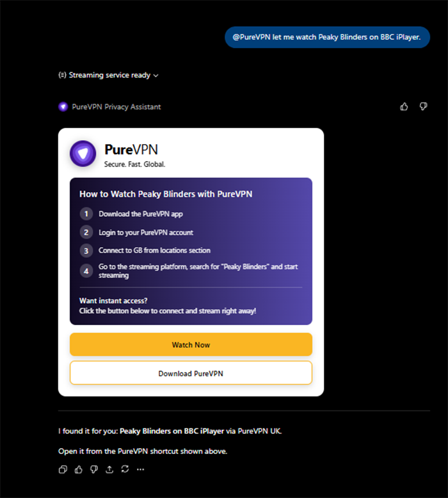Viewport: 448px width, 498px height.
Task: Select the user message bubble mentioning @PureVPN
Action: click(x=327, y=37)
